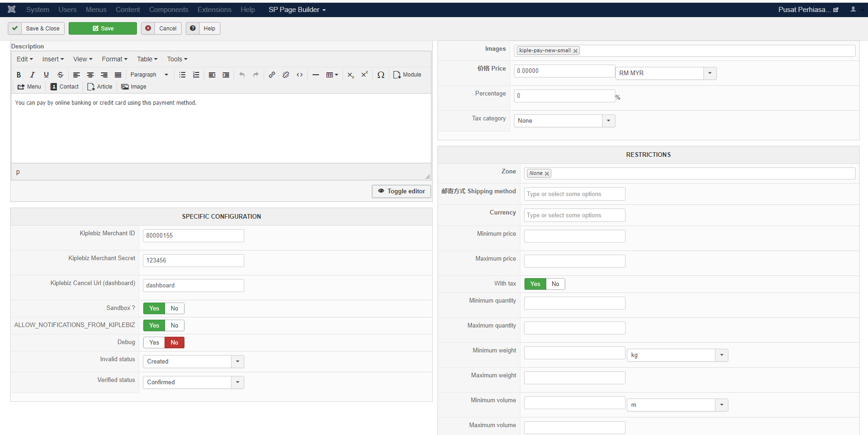
Task: Apply strikethrough formatting
Action: coord(60,75)
